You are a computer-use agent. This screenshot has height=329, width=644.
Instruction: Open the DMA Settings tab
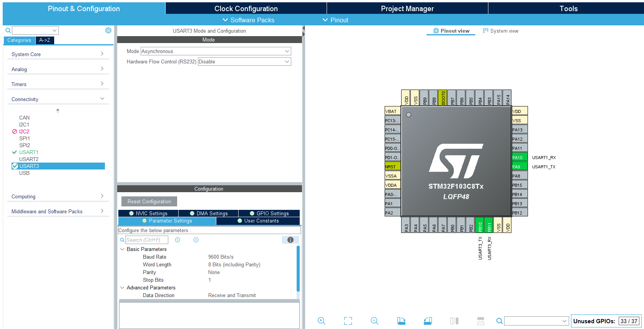pyautogui.click(x=209, y=213)
